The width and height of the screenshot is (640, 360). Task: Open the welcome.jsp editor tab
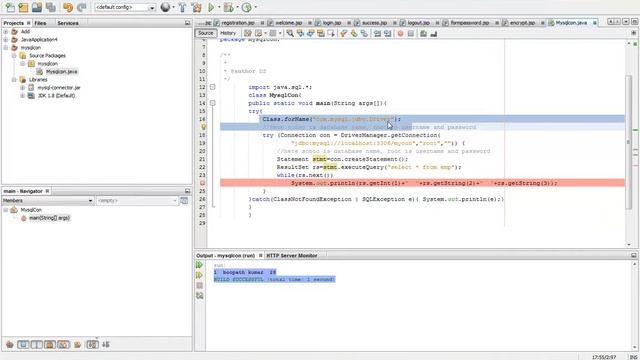[x=288, y=23]
